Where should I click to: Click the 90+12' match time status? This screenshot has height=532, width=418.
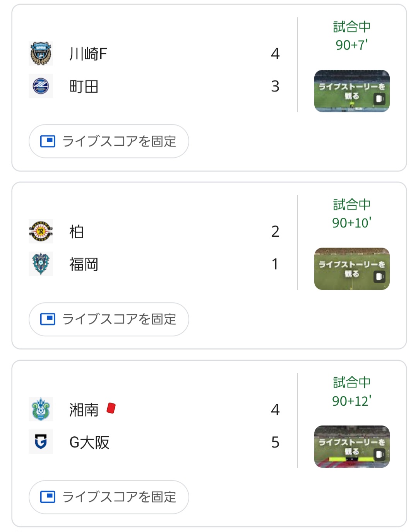(351, 401)
